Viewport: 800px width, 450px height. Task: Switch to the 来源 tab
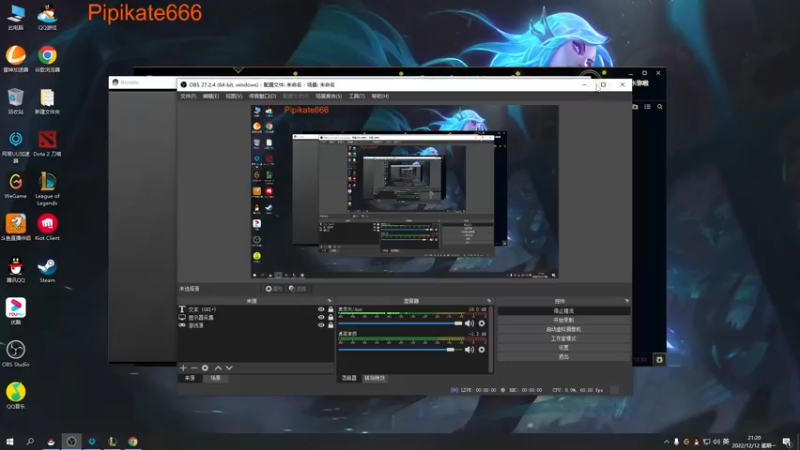coord(190,378)
